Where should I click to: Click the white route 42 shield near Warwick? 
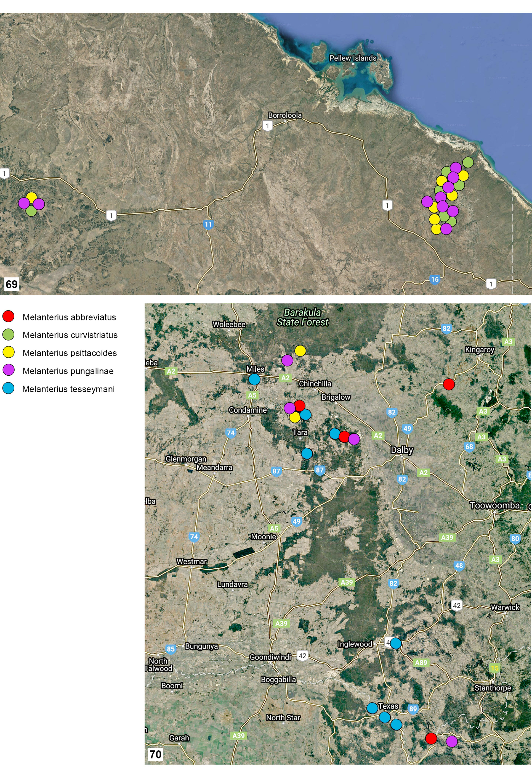point(457,605)
